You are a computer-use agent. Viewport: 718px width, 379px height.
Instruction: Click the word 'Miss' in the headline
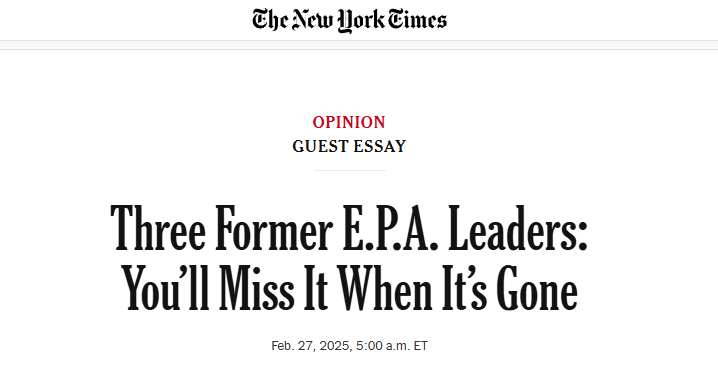256,288
